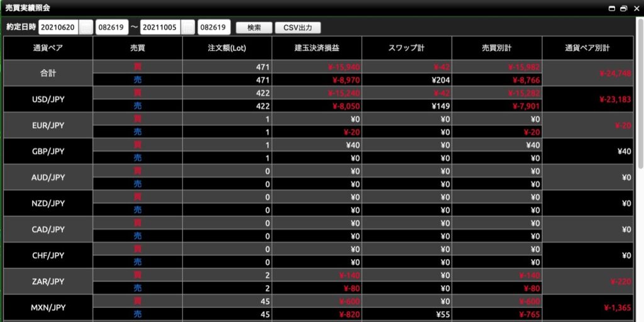Click the 売 cell in the GBP/JPY row
The width and height of the screenshot is (644, 322).
138,158
